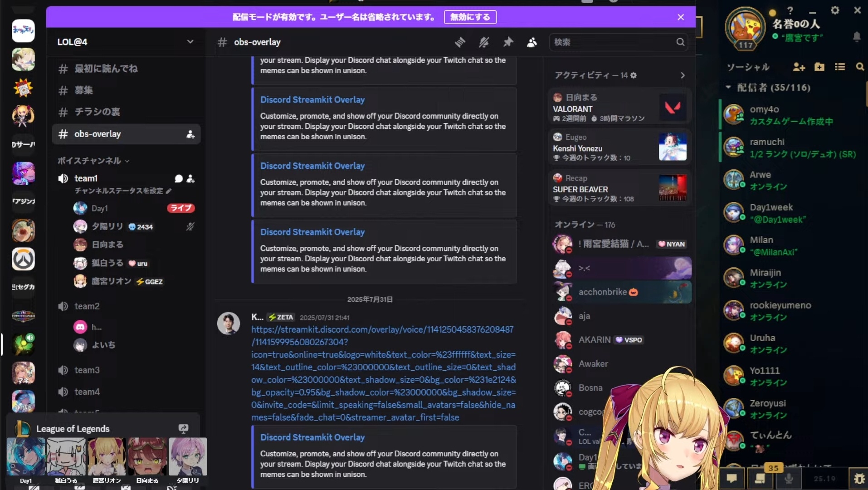This screenshot has height=490, width=868.
Task: Click the Overwatch server icon in sidebar
Action: 23,260
